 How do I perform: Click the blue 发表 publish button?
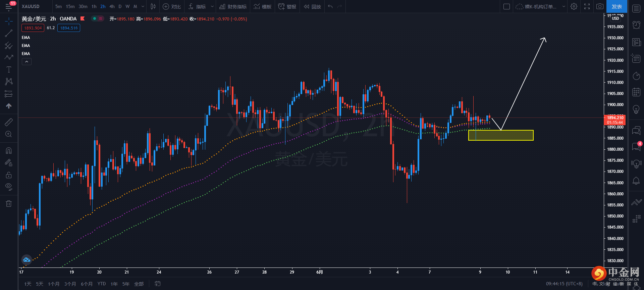[x=616, y=7]
